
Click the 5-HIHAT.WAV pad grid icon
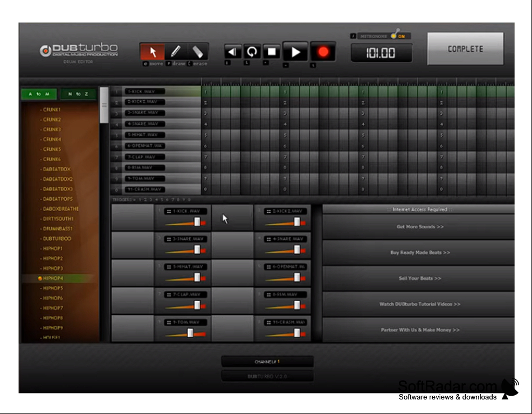(169, 267)
